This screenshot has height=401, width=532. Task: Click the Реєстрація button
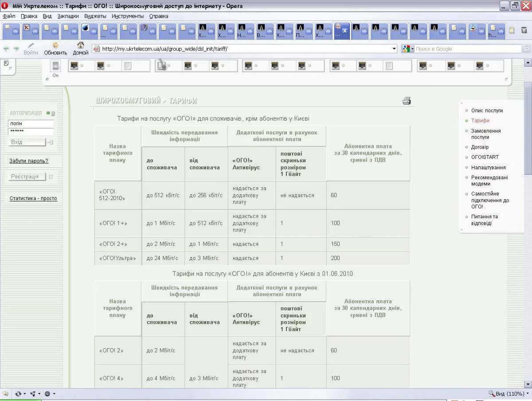(27, 177)
